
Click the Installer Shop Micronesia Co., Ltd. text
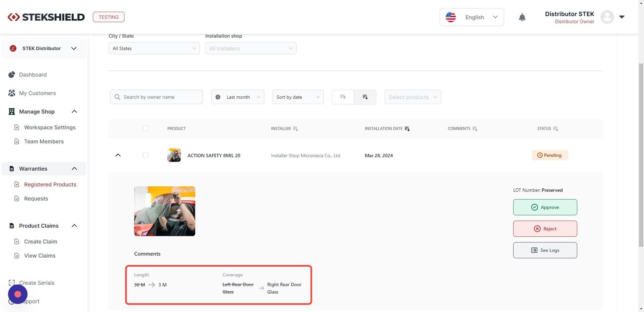click(x=306, y=155)
